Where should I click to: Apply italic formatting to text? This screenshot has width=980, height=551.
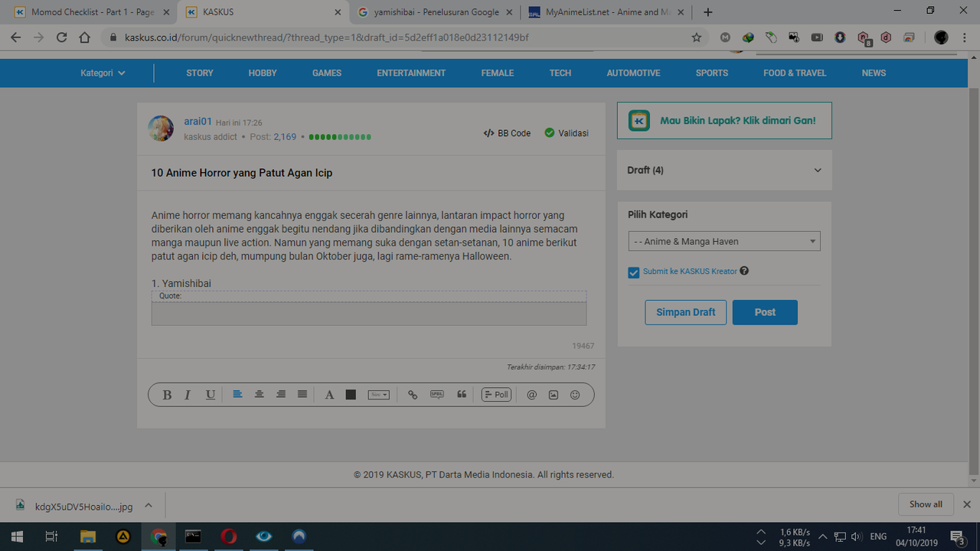click(188, 395)
